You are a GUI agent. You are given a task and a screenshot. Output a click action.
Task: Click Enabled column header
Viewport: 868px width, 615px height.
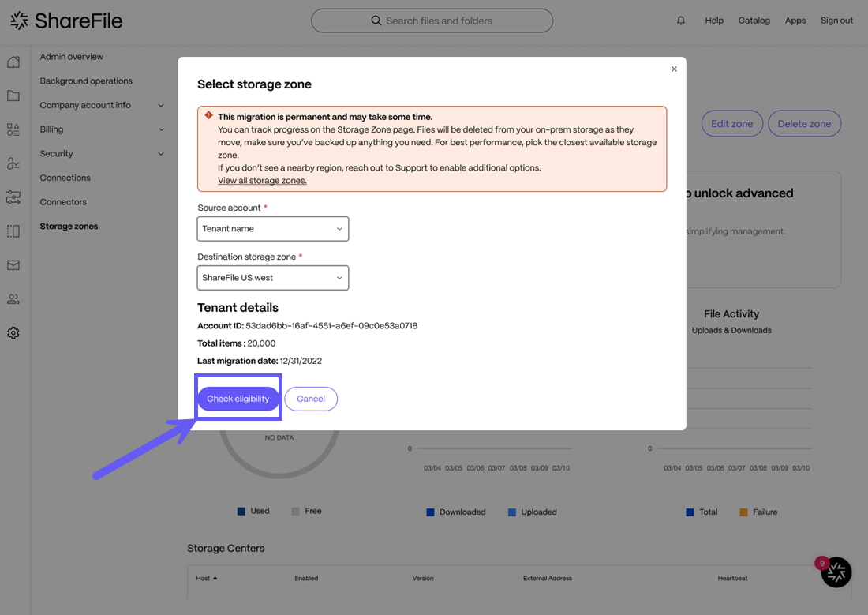[306, 579]
